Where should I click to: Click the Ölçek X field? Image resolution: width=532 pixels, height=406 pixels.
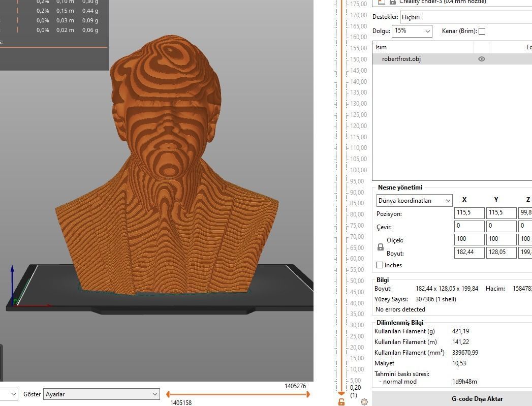click(469, 239)
